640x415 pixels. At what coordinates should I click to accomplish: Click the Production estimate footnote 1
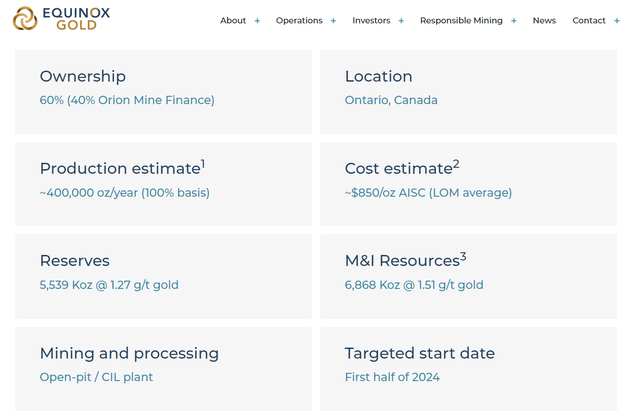point(203,163)
